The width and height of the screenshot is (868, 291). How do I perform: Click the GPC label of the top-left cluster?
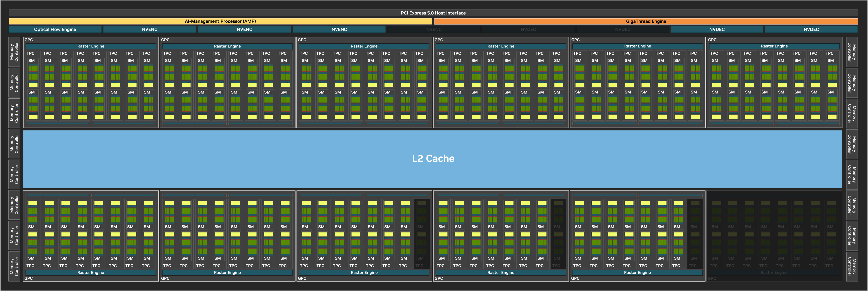tap(29, 40)
